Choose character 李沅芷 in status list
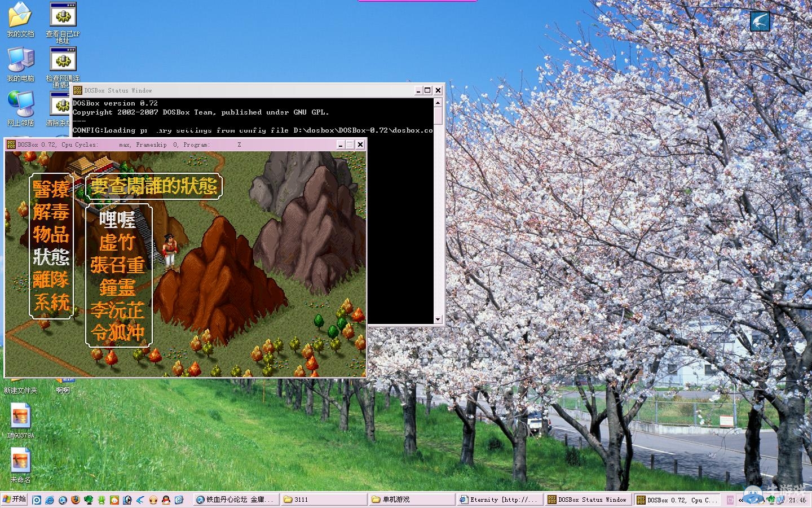The image size is (812, 508). click(118, 310)
